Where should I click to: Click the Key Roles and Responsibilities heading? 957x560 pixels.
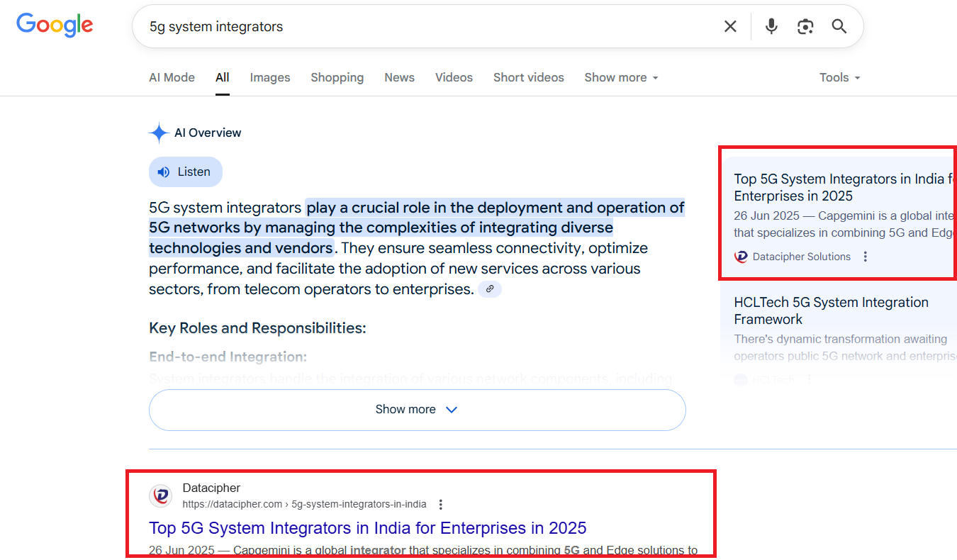(257, 328)
